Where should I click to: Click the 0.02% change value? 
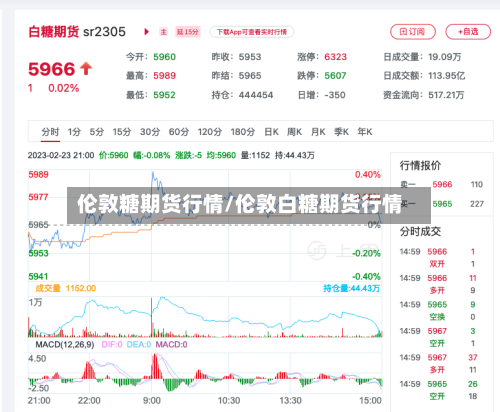click(64, 88)
